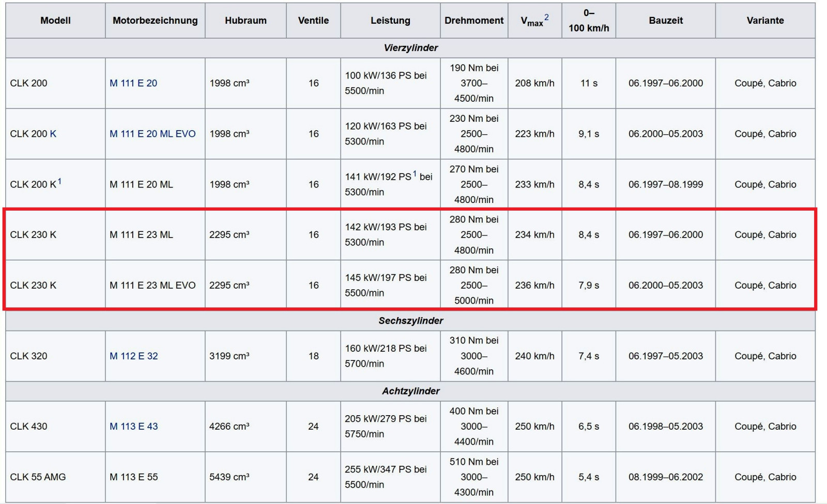The height and width of the screenshot is (504, 827).
Task: Click the Ventile column header
Action: coord(313,21)
